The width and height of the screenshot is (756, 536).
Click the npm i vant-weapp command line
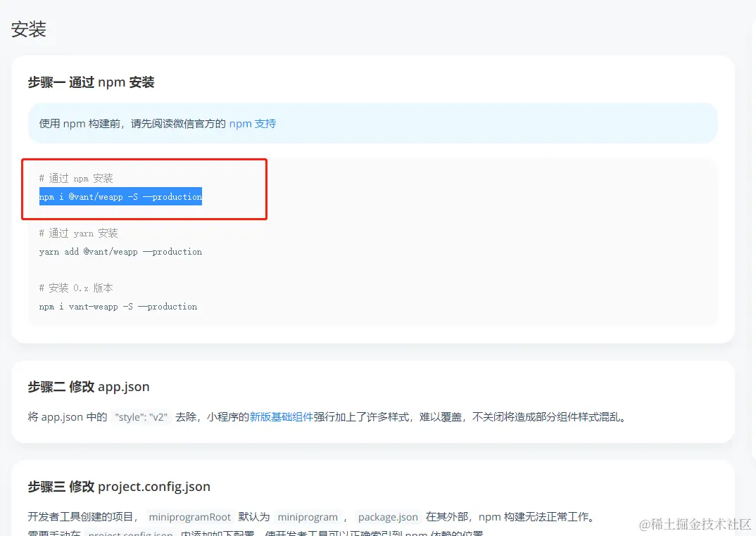click(x=118, y=307)
